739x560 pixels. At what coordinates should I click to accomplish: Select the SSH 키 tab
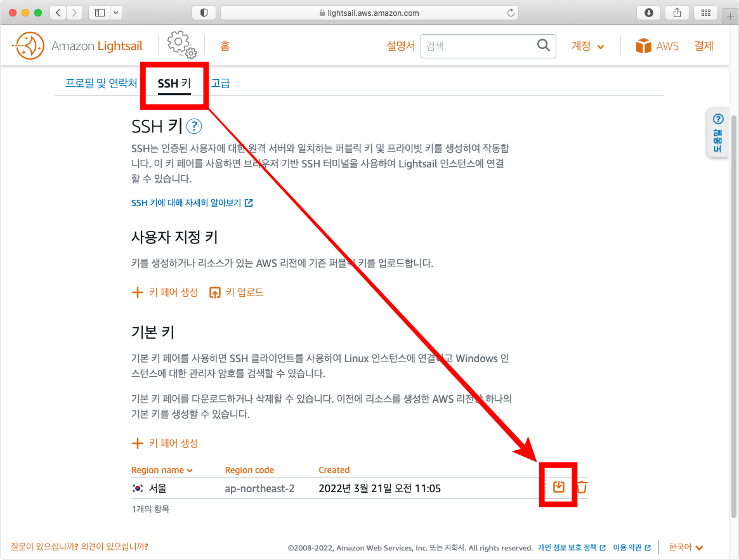[174, 84]
